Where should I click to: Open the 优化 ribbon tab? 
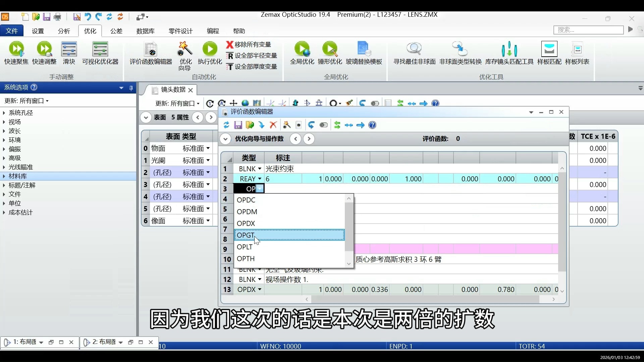[x=90, y=31]
